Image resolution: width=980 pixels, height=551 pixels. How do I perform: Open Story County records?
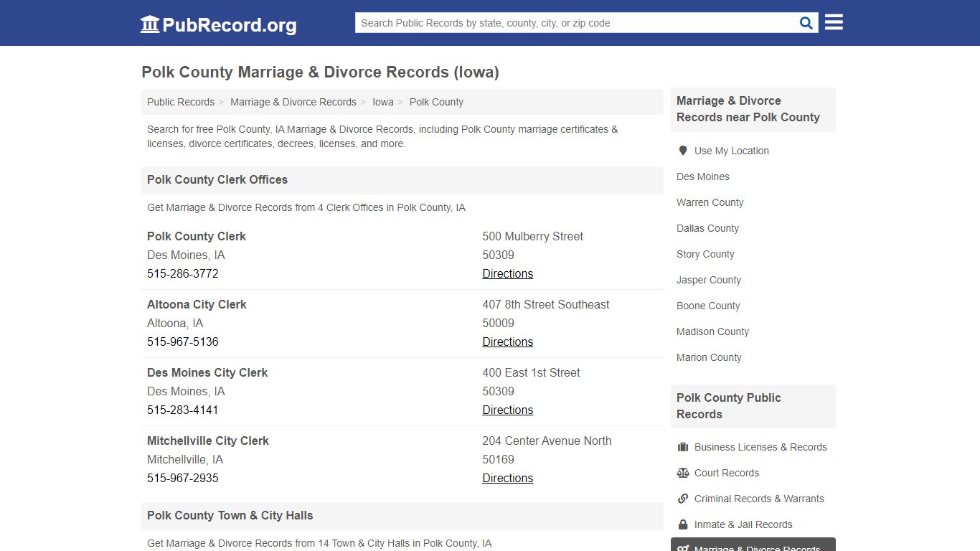(x=705, y=254)
